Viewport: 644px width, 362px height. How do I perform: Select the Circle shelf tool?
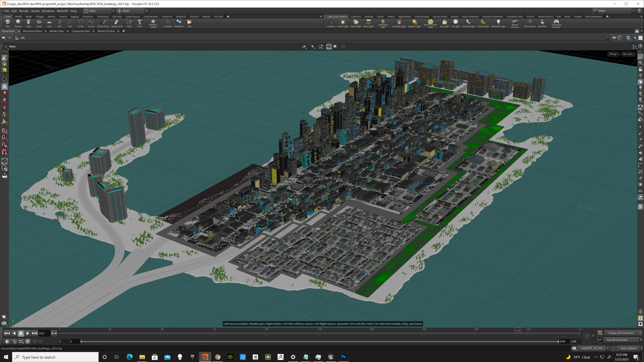tap(80, 23)
